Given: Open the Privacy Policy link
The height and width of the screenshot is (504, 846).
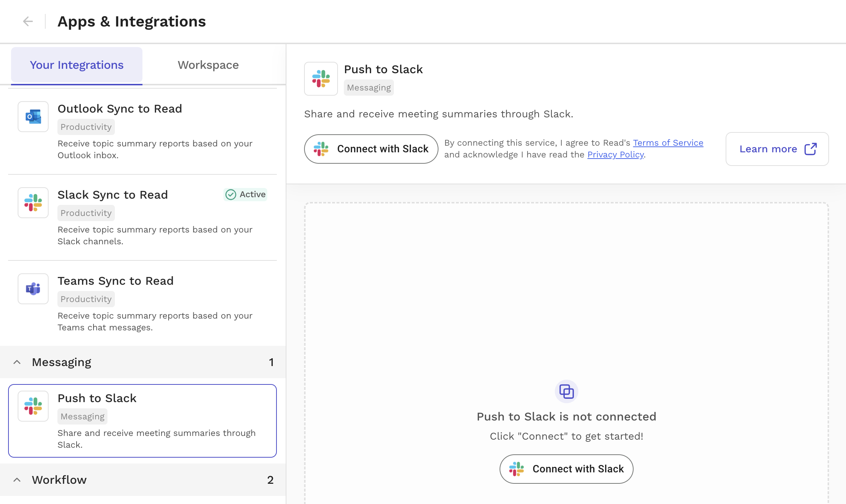Looking at the screenshot, I should (x=615, y=155).
